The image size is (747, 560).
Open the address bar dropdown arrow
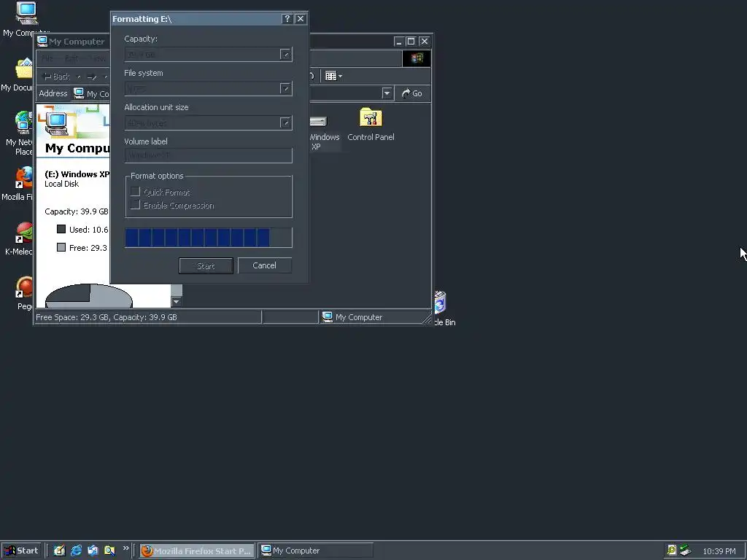[x=387, y=93]
